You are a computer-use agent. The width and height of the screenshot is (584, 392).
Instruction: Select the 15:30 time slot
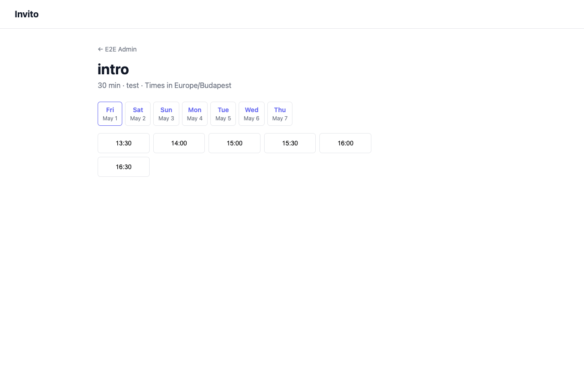[x=290, y=143]
